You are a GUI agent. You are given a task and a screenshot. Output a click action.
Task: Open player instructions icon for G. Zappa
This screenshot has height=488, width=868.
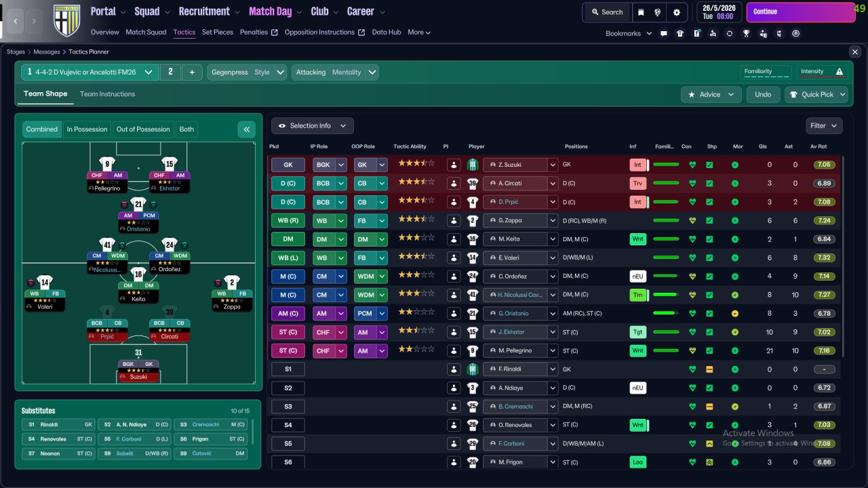pyautogui.click(x=454, y=220)
